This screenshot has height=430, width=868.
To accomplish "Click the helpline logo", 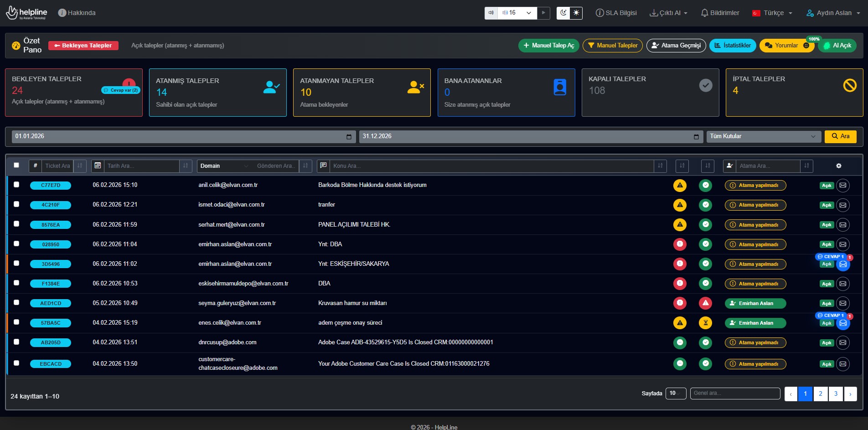I will tap(25, 13).
